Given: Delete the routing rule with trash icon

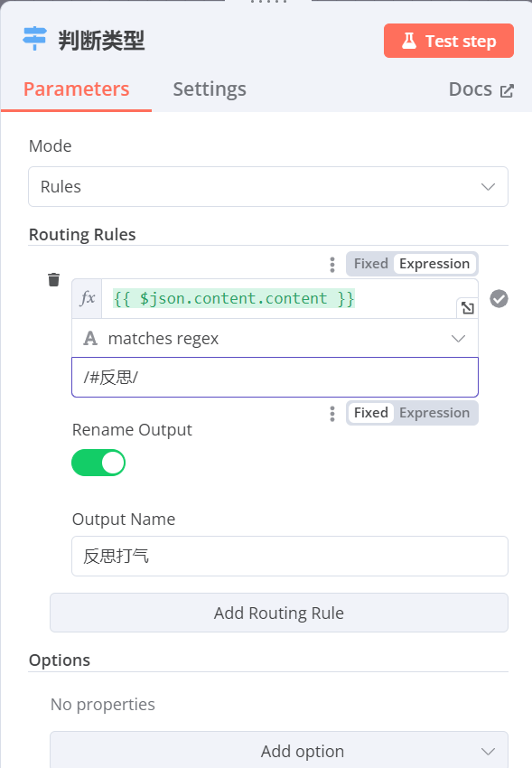Looking at the screenshot, I should 54,280.
